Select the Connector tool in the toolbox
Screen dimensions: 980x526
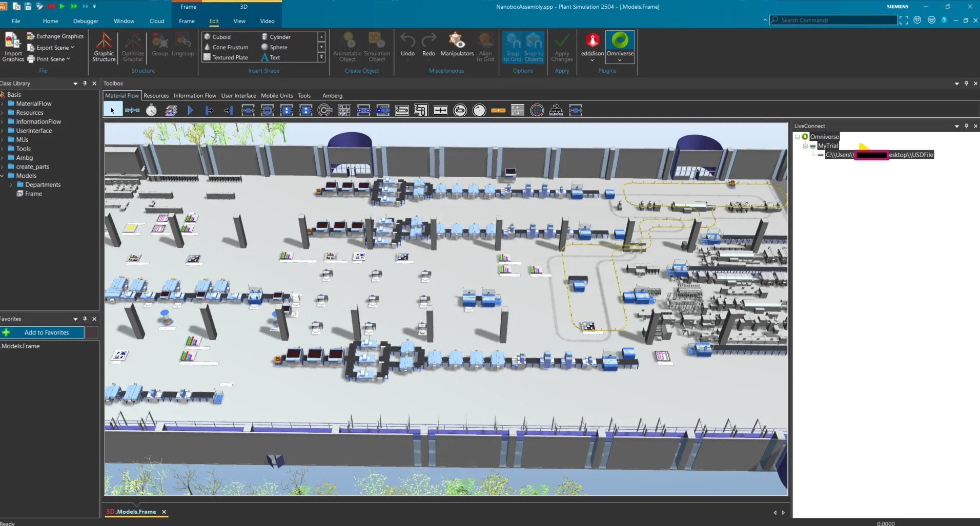point(132,110)
